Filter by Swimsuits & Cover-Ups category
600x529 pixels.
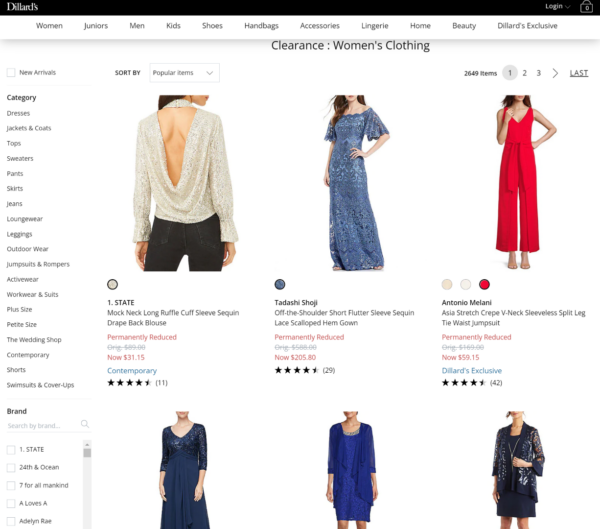(41, 385)
